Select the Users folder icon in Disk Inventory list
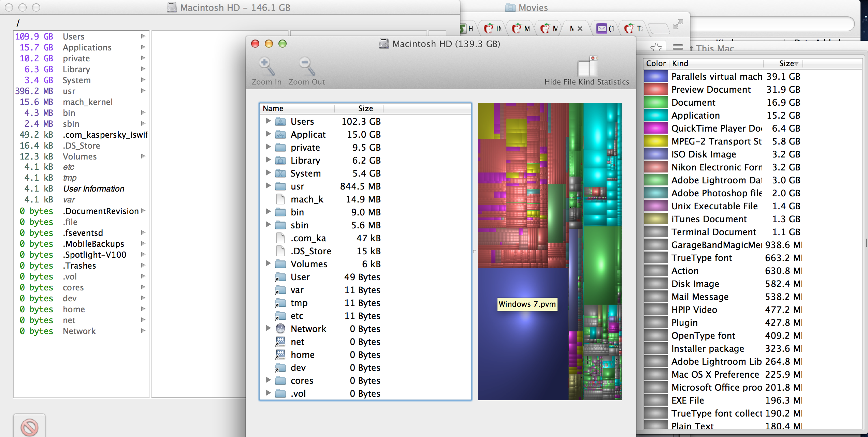This screenshot has width=868, height=437. click(x=280, y=121)
